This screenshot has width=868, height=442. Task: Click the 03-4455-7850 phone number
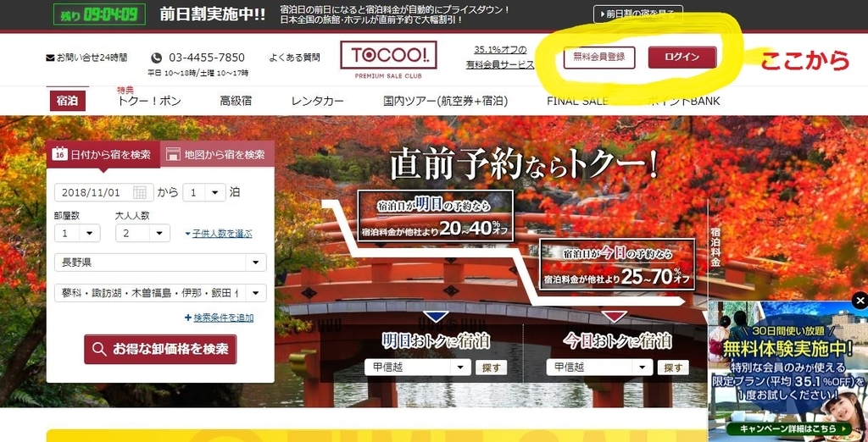(207, 58)
